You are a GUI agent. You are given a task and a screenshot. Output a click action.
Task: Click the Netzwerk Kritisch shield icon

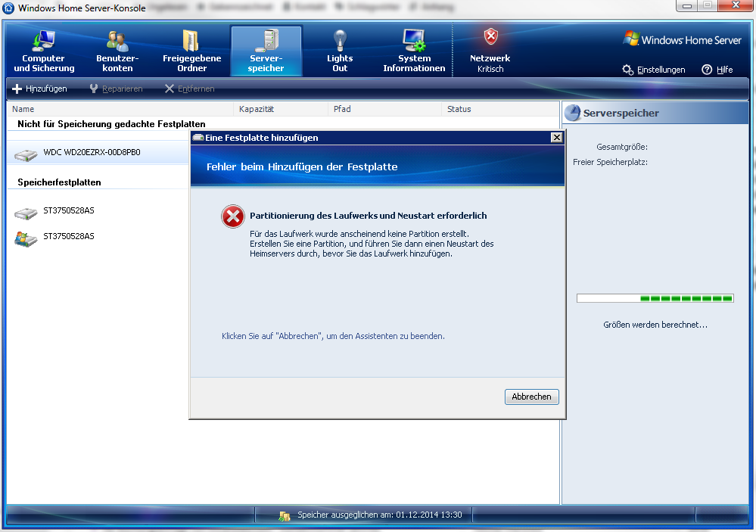[491, 36]
